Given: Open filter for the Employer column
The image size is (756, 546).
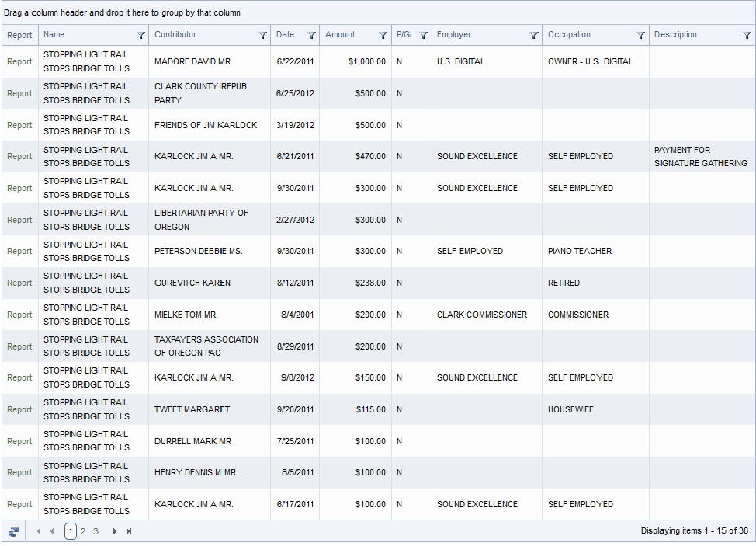Looking at the screenshot, I should click(x=534, y=35).
